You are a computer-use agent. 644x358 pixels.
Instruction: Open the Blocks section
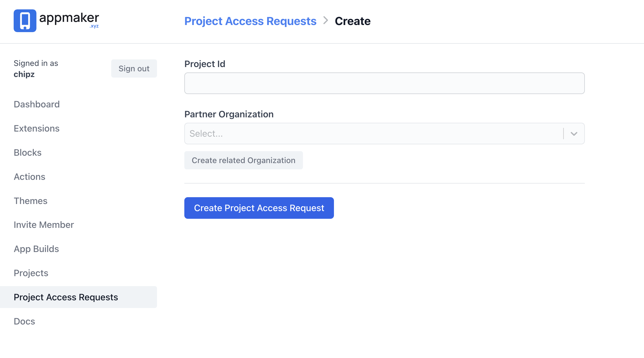(x=28, y=153)
